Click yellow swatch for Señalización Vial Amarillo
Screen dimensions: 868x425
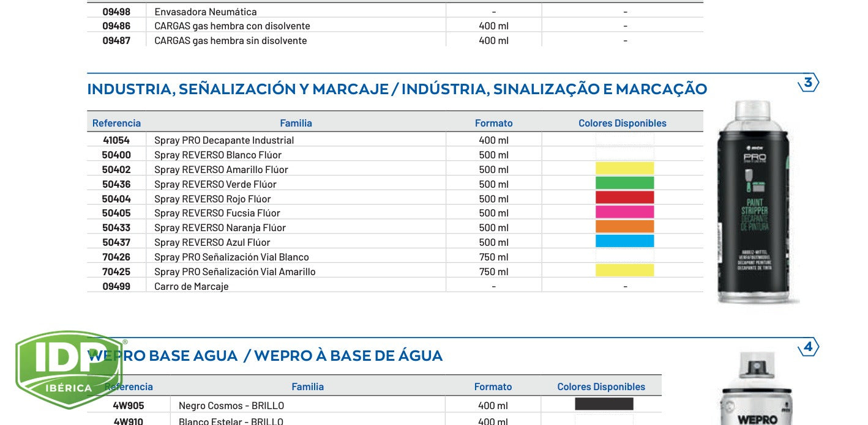coord(624,271)
